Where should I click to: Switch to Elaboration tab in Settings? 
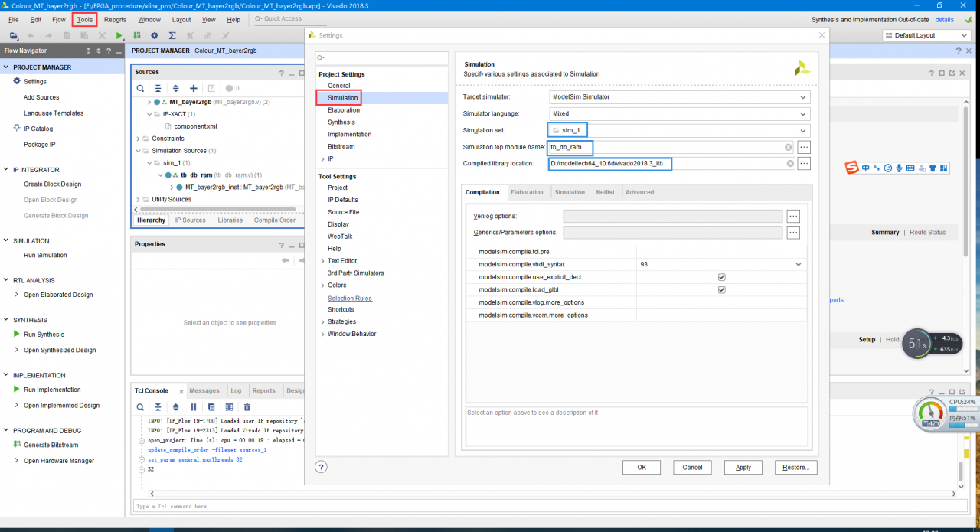point(527,192)
